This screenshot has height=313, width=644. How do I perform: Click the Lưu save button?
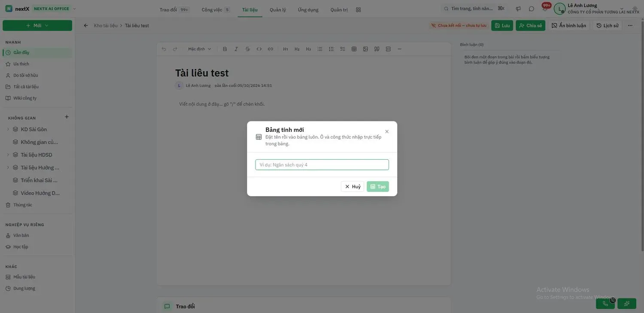[502, 25]
